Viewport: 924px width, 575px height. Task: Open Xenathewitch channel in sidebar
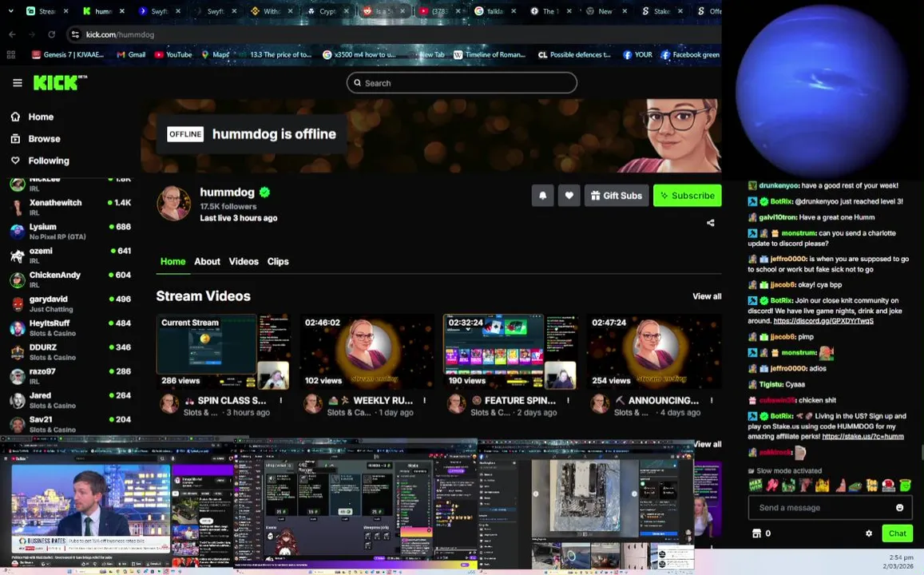click(x=71, y=207)
